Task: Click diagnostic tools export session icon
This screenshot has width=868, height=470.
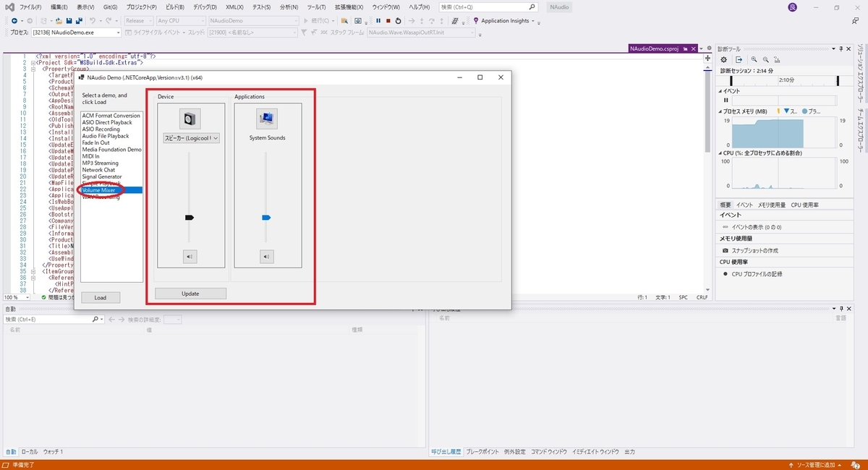Action: click(x=739, y=59)
